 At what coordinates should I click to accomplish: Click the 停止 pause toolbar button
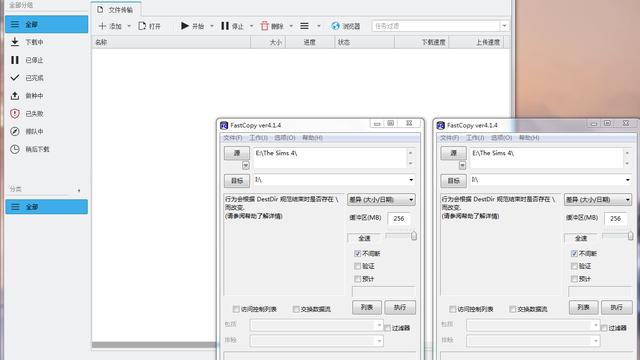pos(232,26)
